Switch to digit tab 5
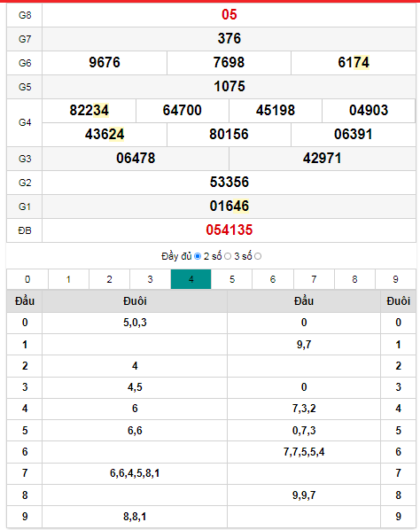The width and height of the screenshot is (420, 530). (x=232, y=279)
